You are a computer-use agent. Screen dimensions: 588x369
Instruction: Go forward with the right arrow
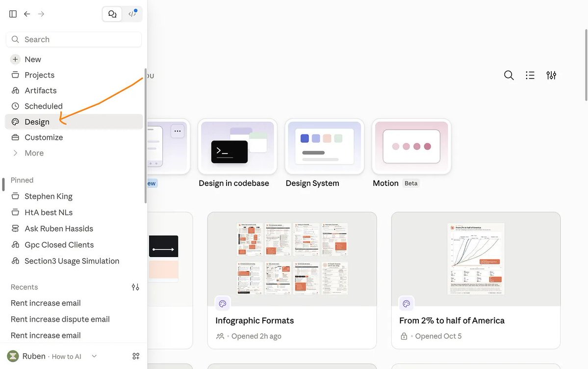(x=41, y=14)
